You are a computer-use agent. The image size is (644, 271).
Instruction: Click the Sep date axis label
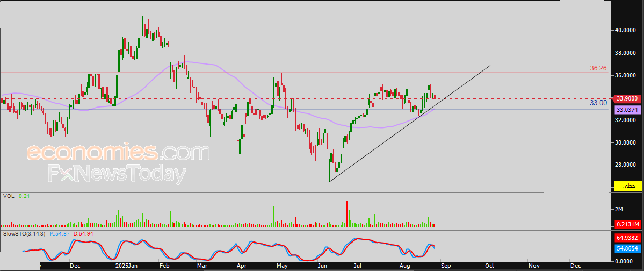click(445, 266)
